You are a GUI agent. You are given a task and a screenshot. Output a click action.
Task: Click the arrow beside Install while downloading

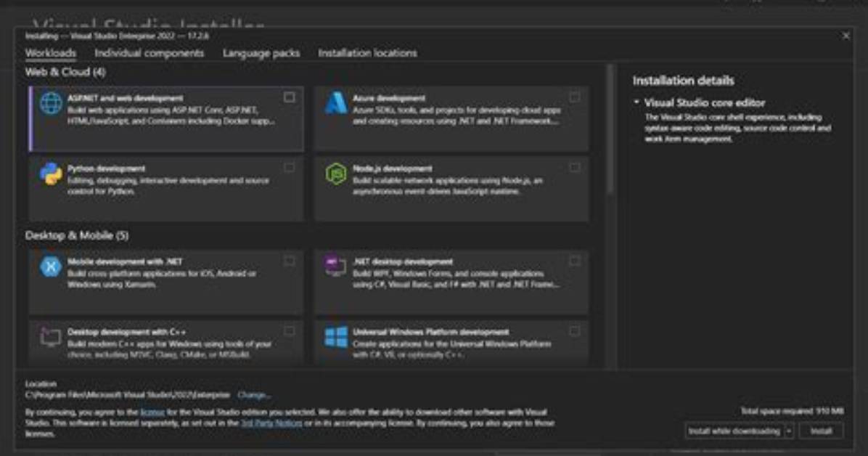coord(789,431)
